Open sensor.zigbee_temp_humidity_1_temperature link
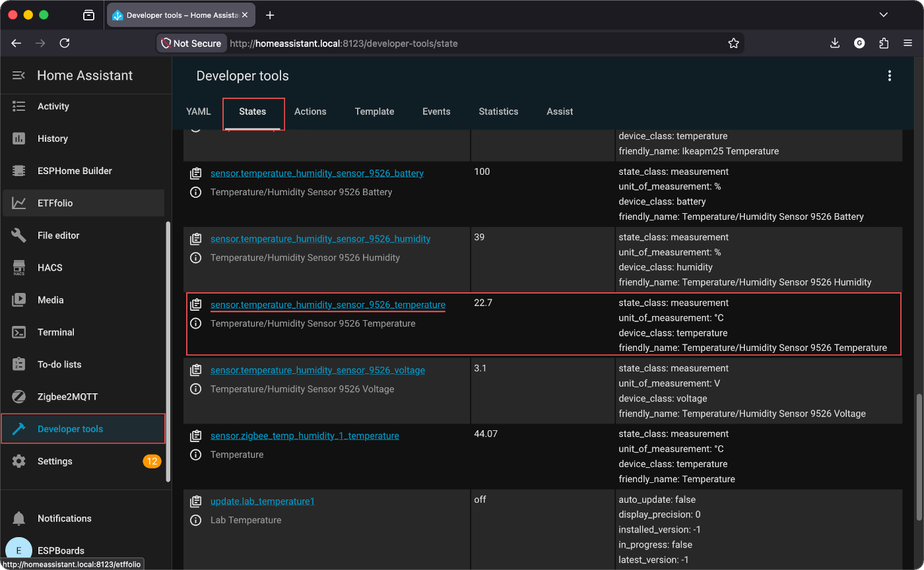Image resolution: width=924 pixels, height=570 pixels. point(305,436)
